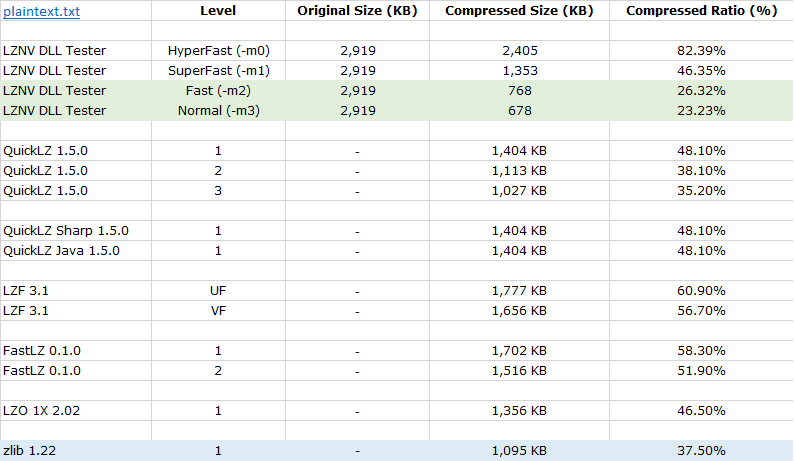Select the Normal (-m3) level cell
The image size is (795, 461).
tap(218, 111)
